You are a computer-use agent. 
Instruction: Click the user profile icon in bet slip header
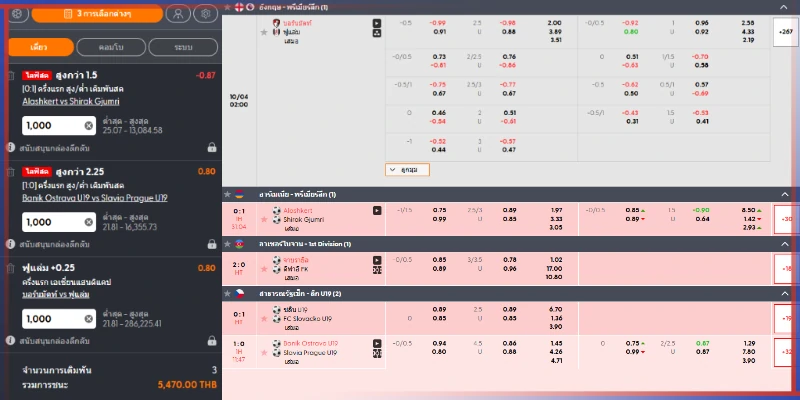[x=176, y=14]
